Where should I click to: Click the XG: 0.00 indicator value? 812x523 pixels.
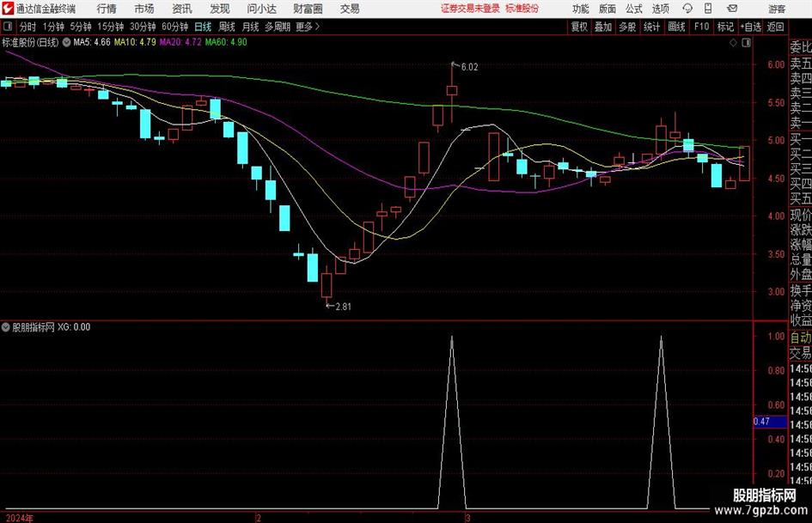74,327
